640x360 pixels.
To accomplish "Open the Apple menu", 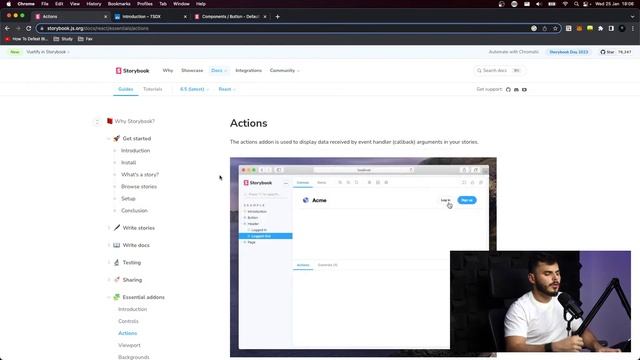I will [9, 4].
